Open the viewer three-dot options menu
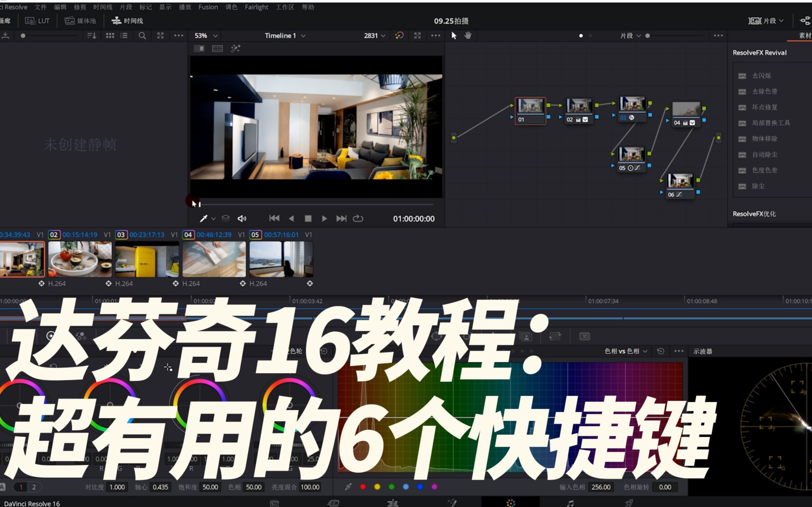The height and width of the screenshot is (507, 812). click(x=436, y=35)
